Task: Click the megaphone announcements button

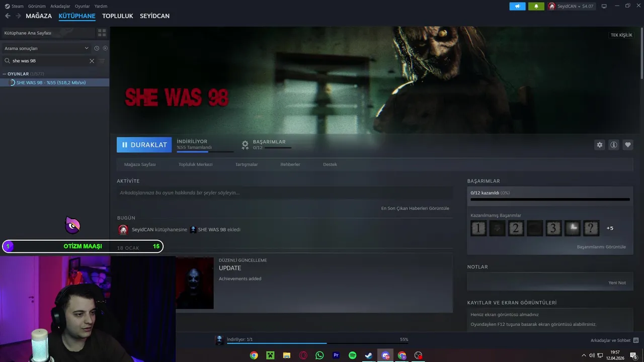Action: [517, 6]
